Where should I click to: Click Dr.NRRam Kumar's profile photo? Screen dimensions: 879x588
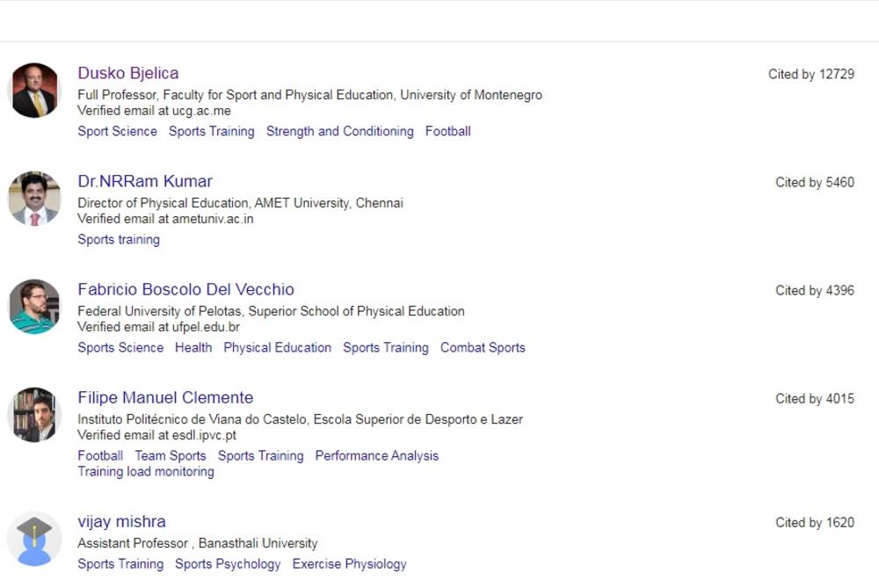[x=34, y=199]
